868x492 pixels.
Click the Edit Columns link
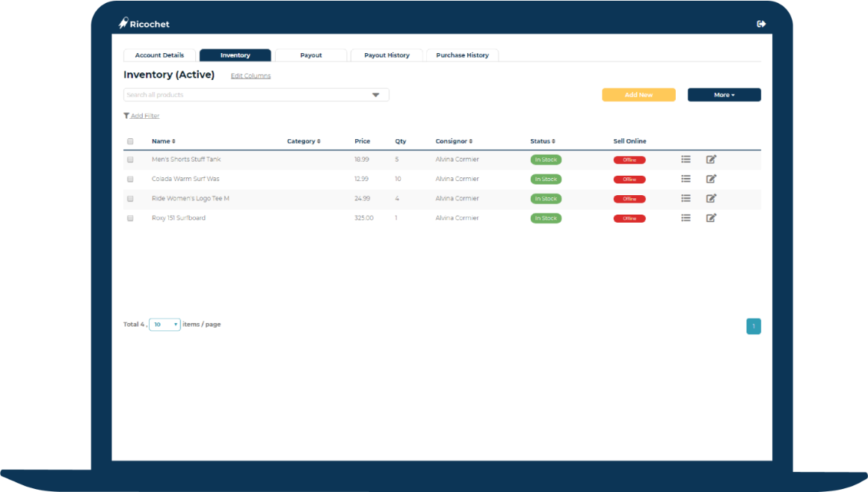[x=250, y=76]
